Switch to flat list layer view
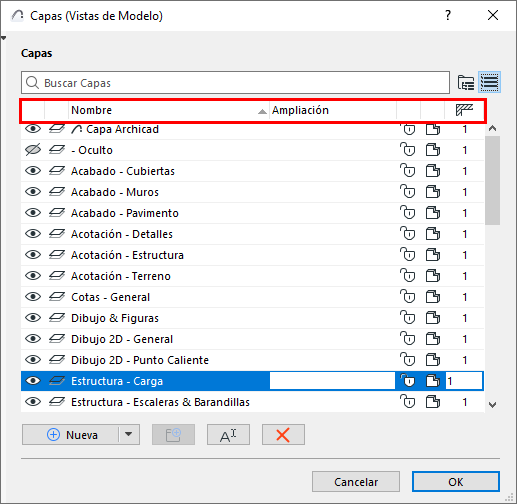Image resolution: width=517 pixels, height=504 pixels. [x=489, y=82]
